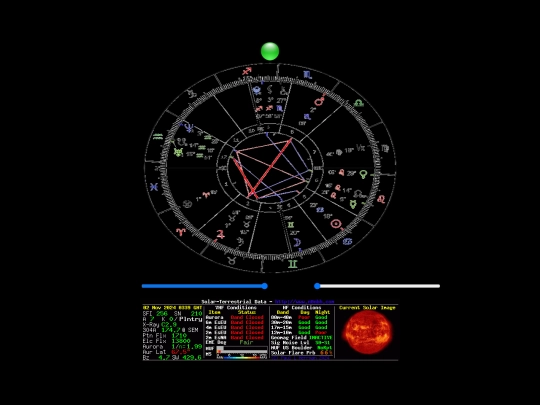Click the red Mars planet glyph
Viewport: 540px width, 405px height.
[x=320, y=101]
